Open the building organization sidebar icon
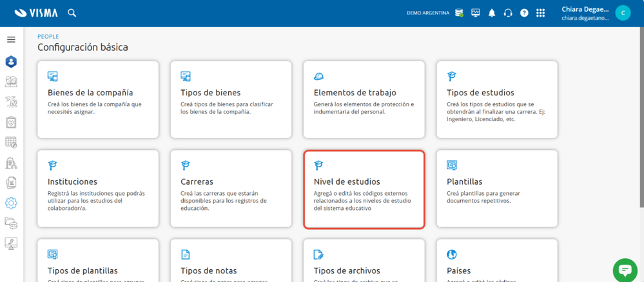644x282 pixels. click(x=11, y=162)
